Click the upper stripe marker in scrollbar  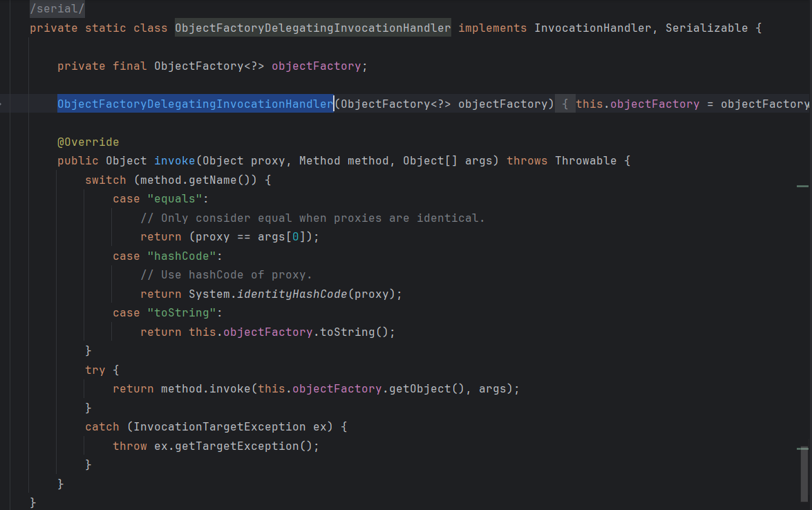tap(802, 186)
